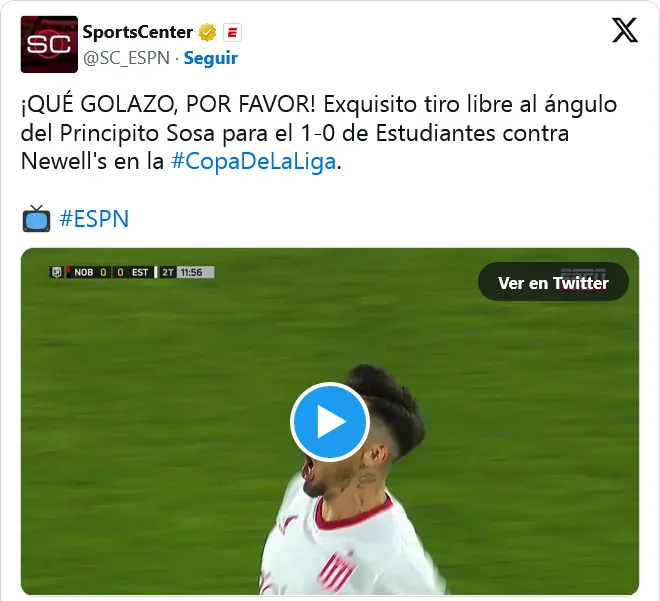Open the #CopaDeLaLiga hashtag

[253, 161]
